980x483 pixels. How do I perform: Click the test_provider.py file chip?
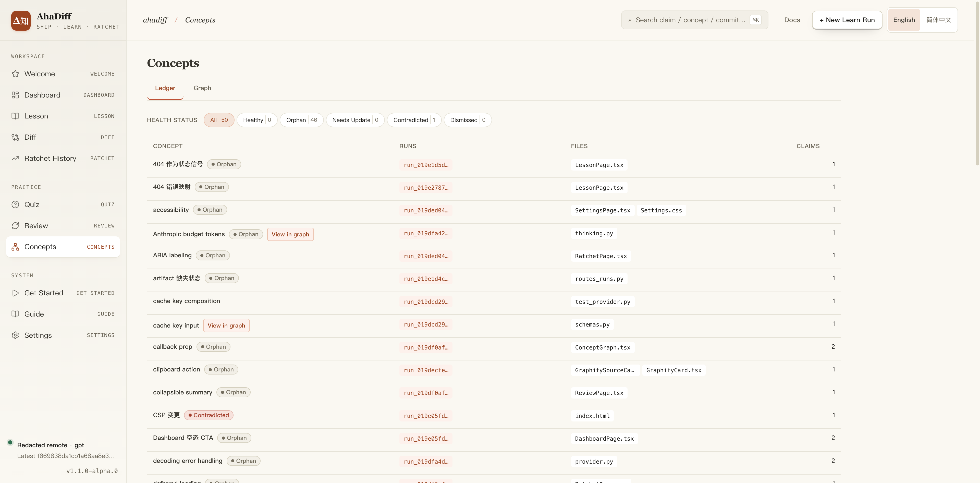click(603, 302)
